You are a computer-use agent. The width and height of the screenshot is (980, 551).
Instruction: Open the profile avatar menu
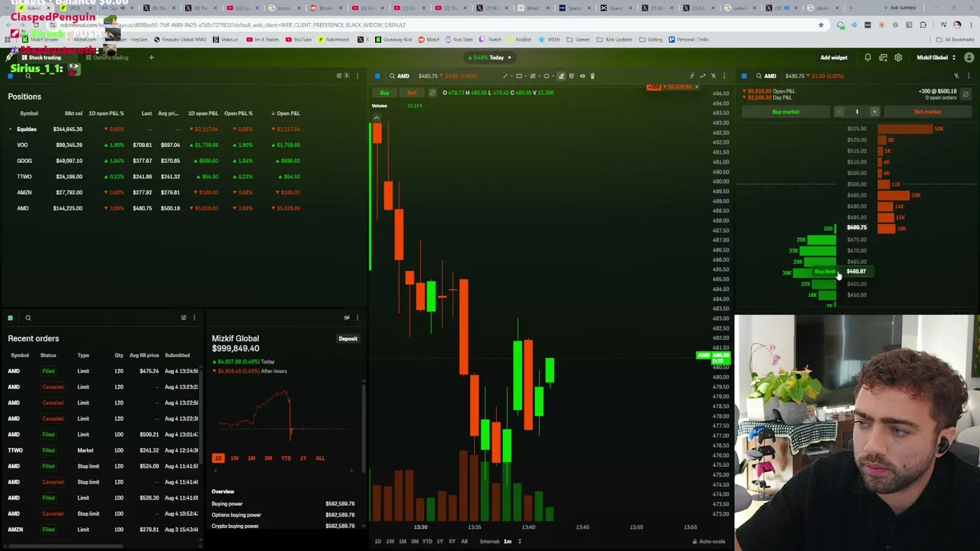[969, 57]
